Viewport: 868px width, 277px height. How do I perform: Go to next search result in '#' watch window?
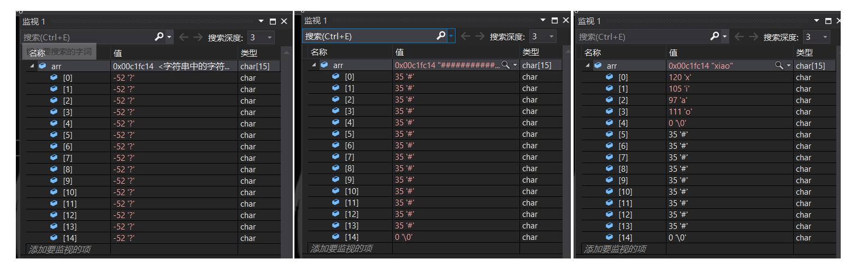(480, 36)
